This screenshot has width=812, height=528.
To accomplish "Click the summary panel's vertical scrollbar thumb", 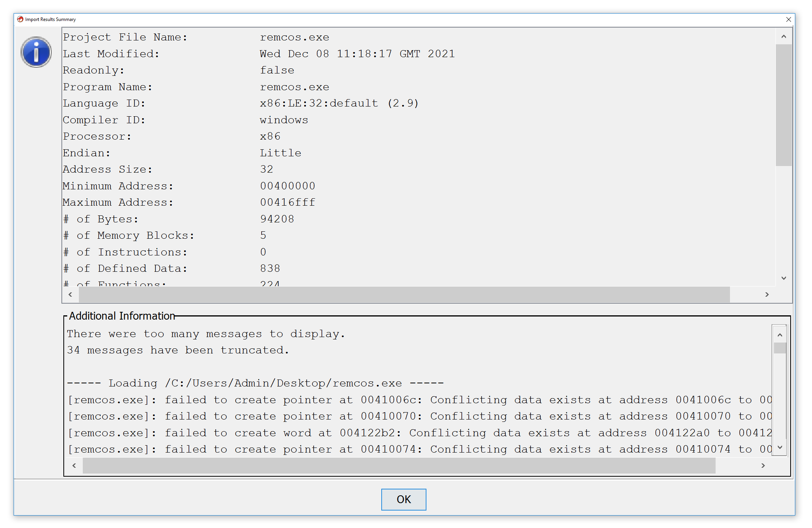I will [784, 105].
